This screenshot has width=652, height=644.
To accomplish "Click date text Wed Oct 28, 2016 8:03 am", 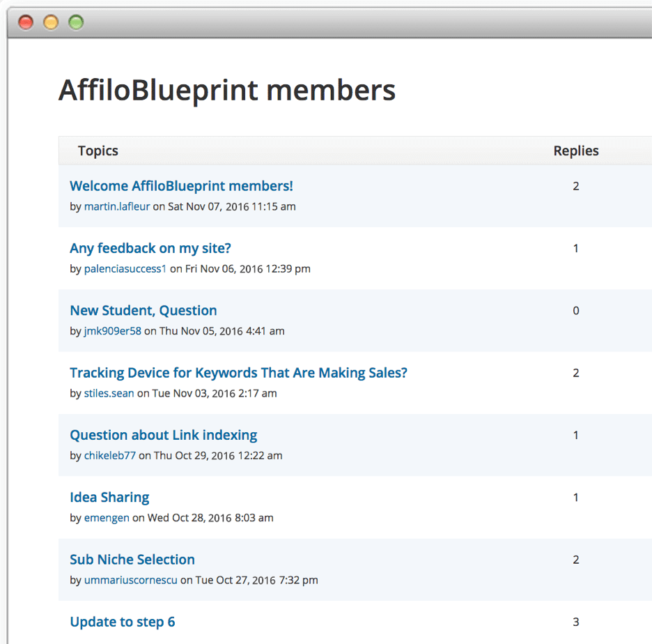I will pyautogui.click(x=210, y=518).
